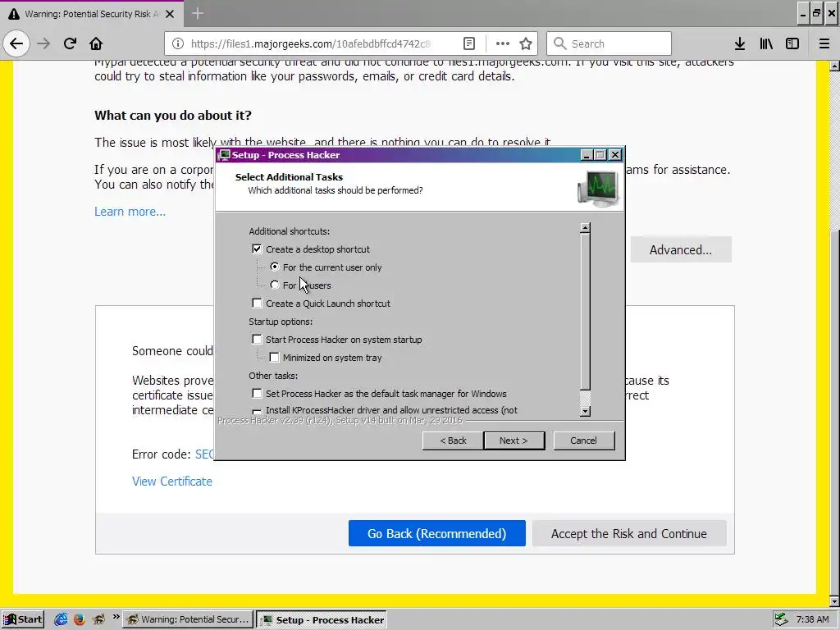The width and height of the screenshot is (840, 630).
Task: Select Setup - Process Hacker taskbar button
Action: coord(322,619)
